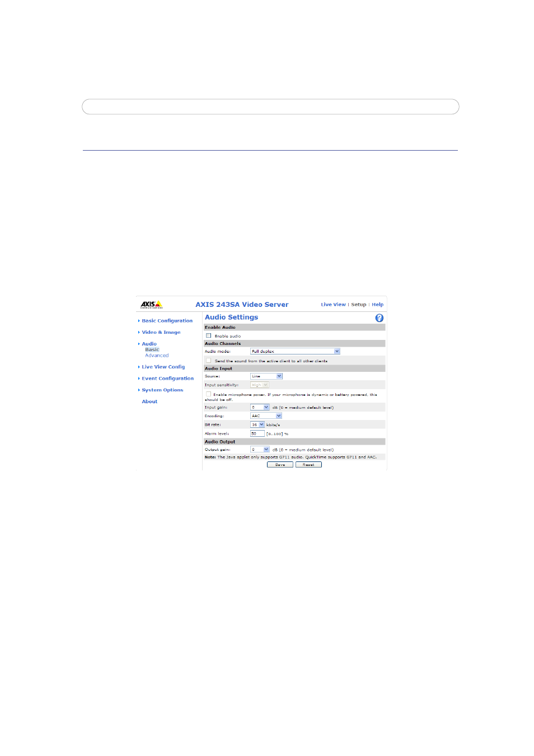Collapse the Audio menu section

(149, 344)
